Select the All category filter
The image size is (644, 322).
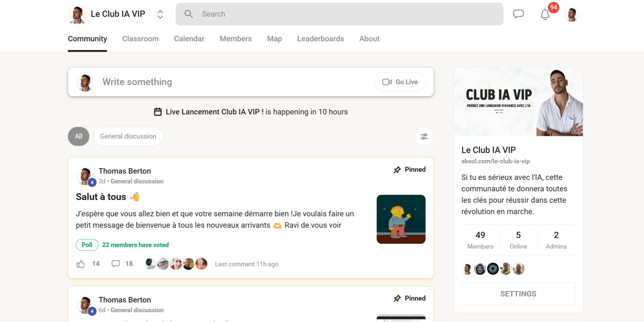[x=78, y=136]
